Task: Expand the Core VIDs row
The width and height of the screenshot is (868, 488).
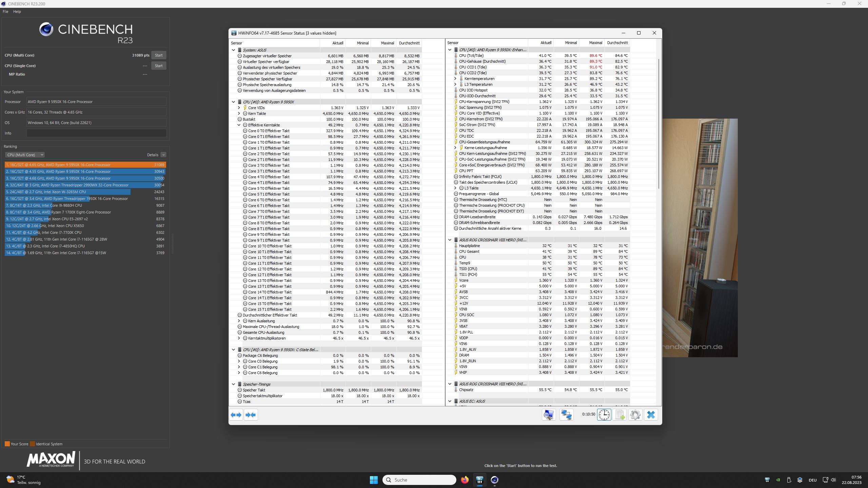Action: (x=239, y=108)
